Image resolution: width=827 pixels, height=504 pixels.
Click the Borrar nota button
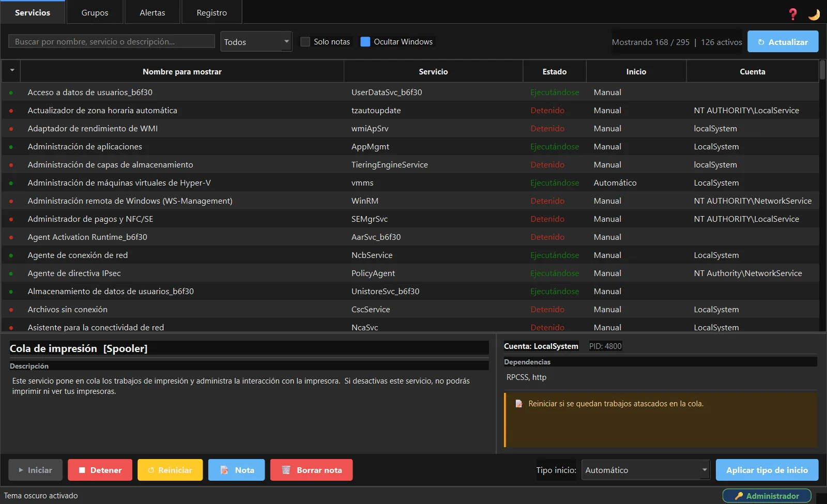311,470
